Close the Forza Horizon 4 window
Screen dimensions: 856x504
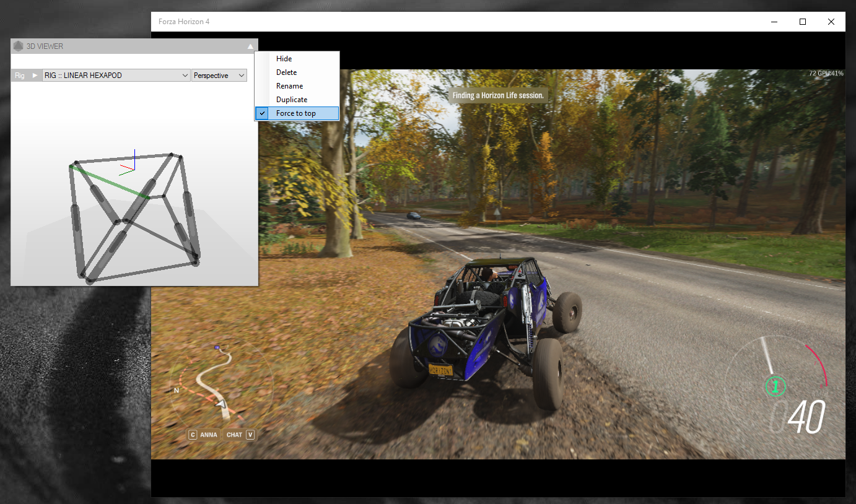831,22
